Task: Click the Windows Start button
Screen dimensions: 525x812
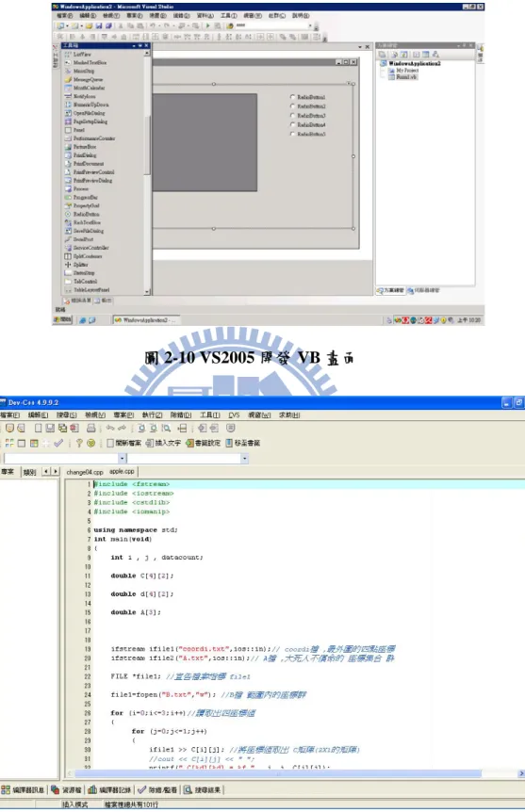Action: (x=63, y=320)
